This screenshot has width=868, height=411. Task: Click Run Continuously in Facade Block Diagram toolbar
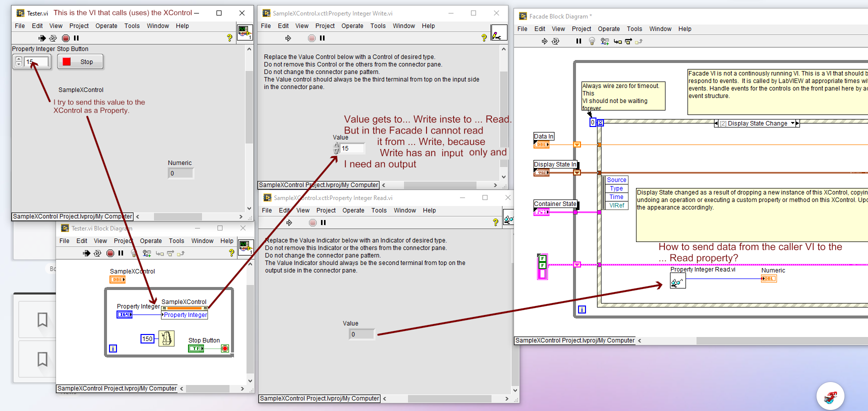[x=555, y=41]
